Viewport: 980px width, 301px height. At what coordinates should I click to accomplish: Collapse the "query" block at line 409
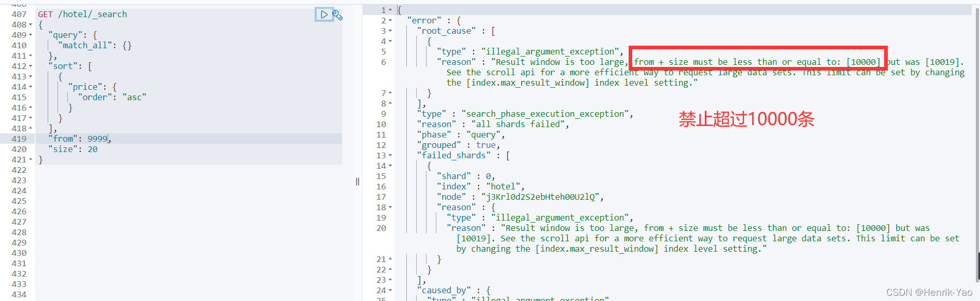point(31,35)
